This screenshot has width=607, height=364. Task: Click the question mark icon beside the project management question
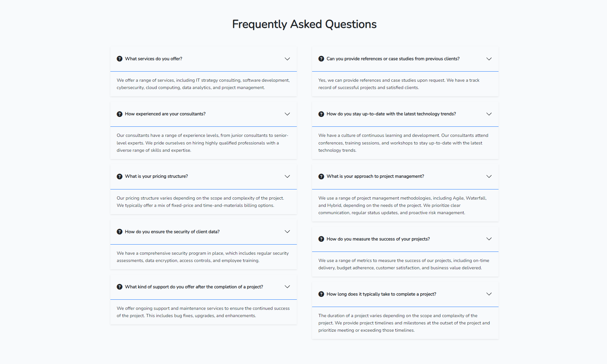(321, 176)
